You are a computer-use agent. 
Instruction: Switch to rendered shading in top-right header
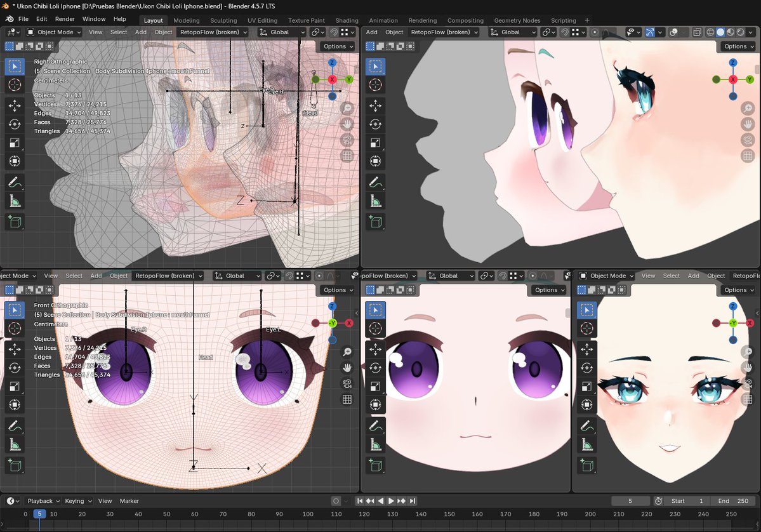point(741,32)
